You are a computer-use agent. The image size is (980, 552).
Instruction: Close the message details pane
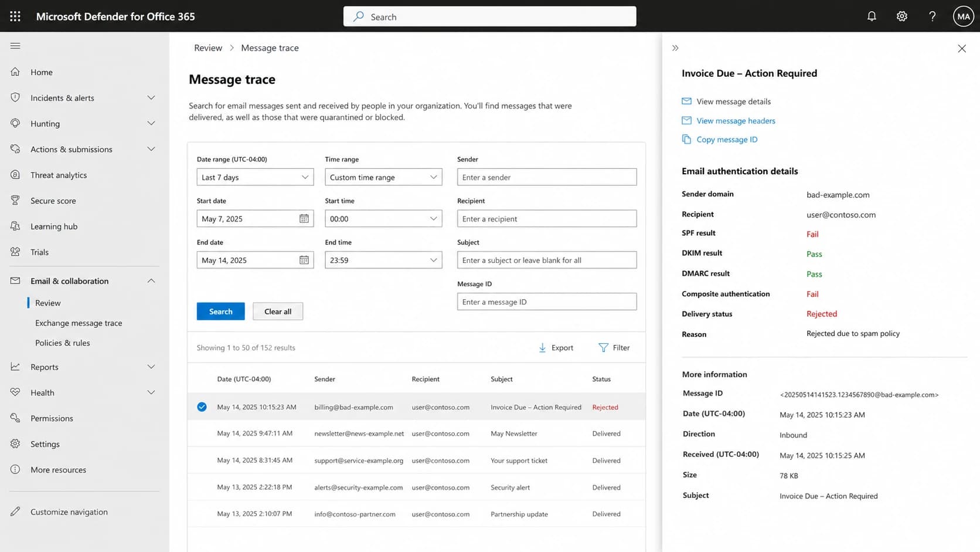962,48
